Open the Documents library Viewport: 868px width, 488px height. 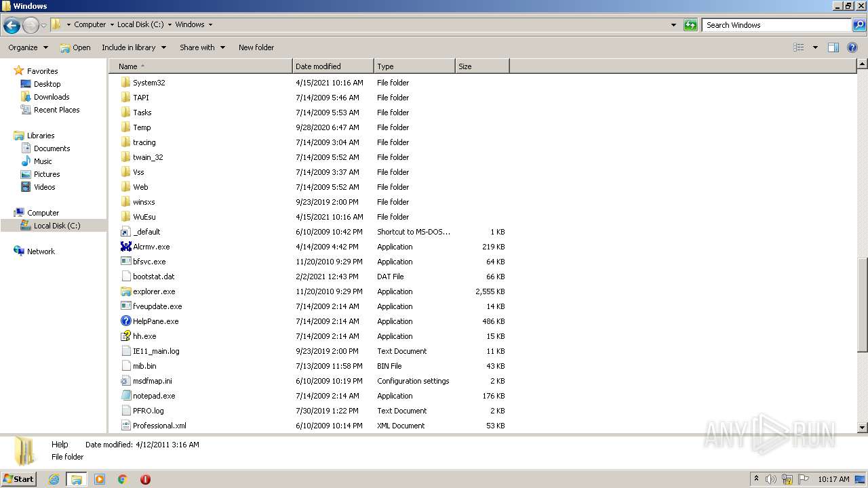[52, 148]
